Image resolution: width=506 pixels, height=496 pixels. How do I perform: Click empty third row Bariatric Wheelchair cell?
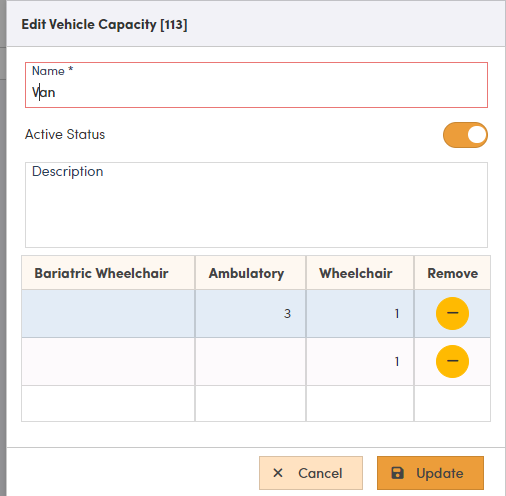108,404
